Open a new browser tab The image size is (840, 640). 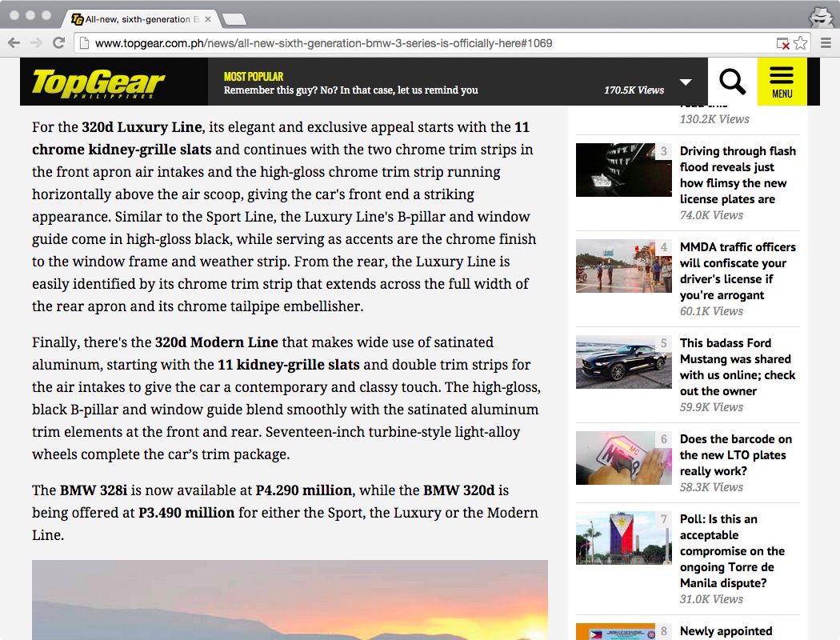pyautogui.click(x=234, y=20)
